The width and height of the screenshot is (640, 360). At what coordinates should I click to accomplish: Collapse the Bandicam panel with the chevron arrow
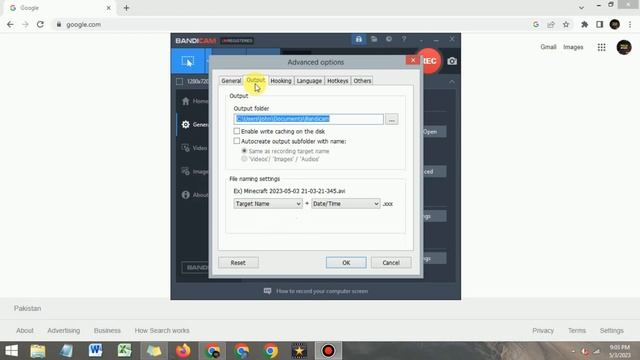click(x=451, y=82)
